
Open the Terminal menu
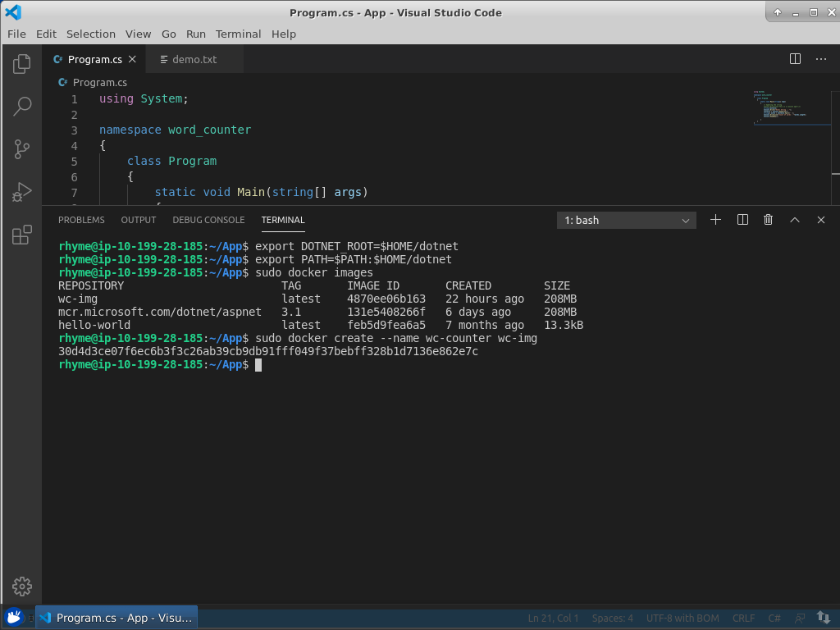(238, 34)
